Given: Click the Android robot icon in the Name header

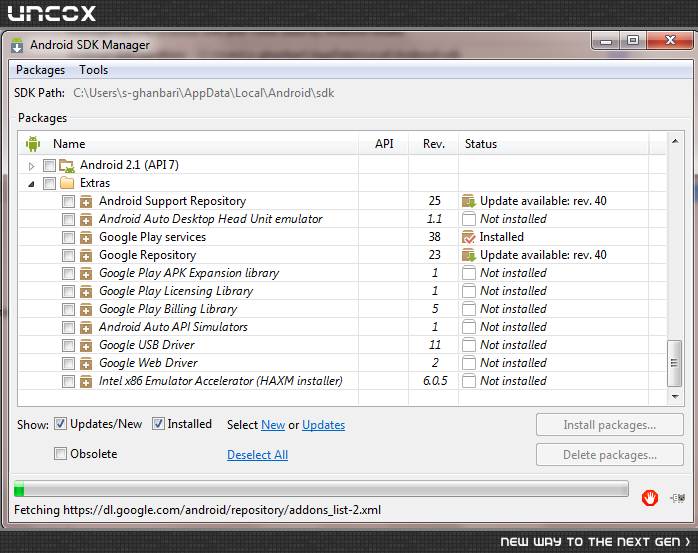Looking at the screenshot, I should [33, 144].
